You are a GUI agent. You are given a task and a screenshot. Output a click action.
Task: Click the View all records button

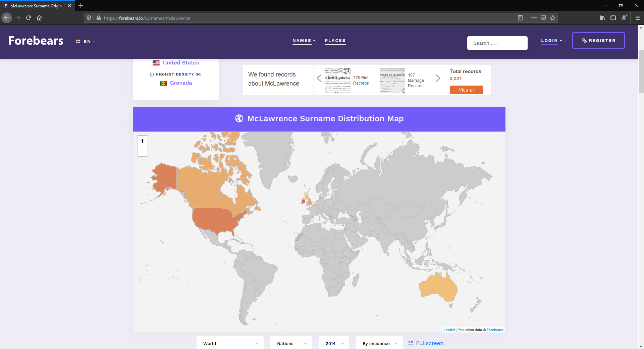pyautogui.click(x=467, y=90)
